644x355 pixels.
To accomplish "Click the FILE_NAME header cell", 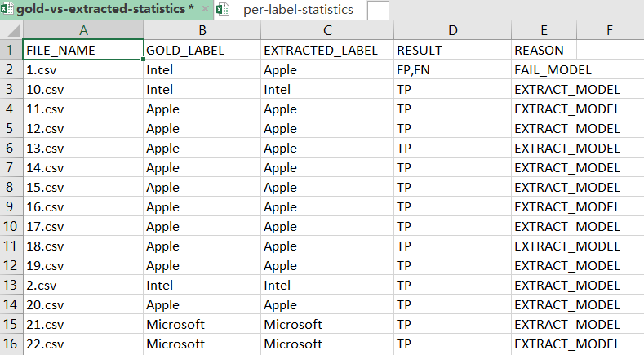I will point(83,50).
